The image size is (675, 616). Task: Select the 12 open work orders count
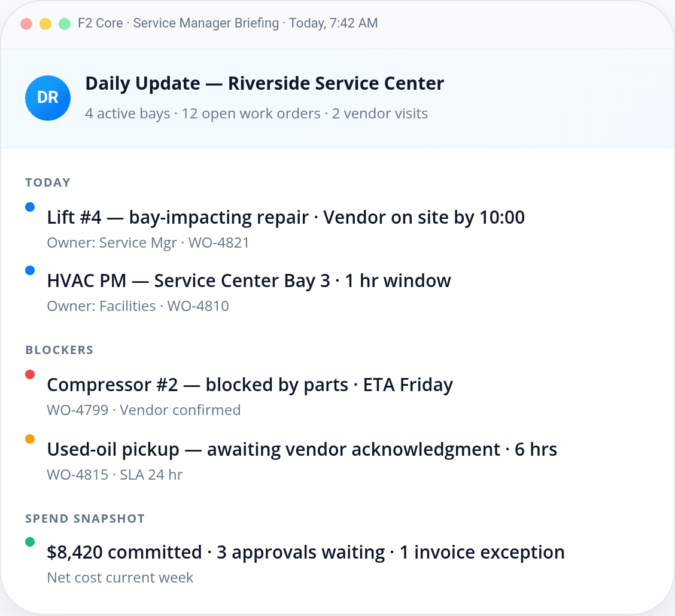coord(251,114)
